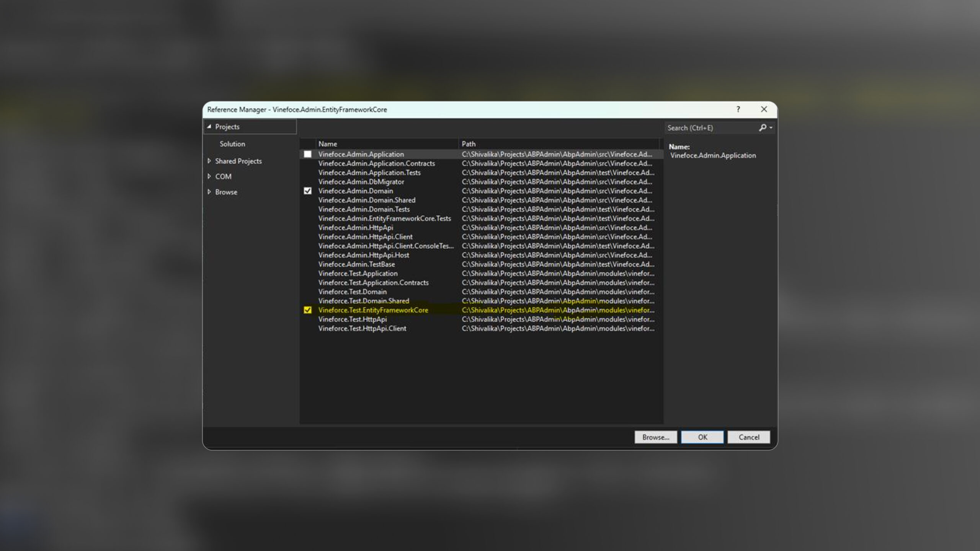Select the Vineforce.Test.Domain.Shared row
The width and height of the screenshot is (980, 551).
[x=481, y=301]
